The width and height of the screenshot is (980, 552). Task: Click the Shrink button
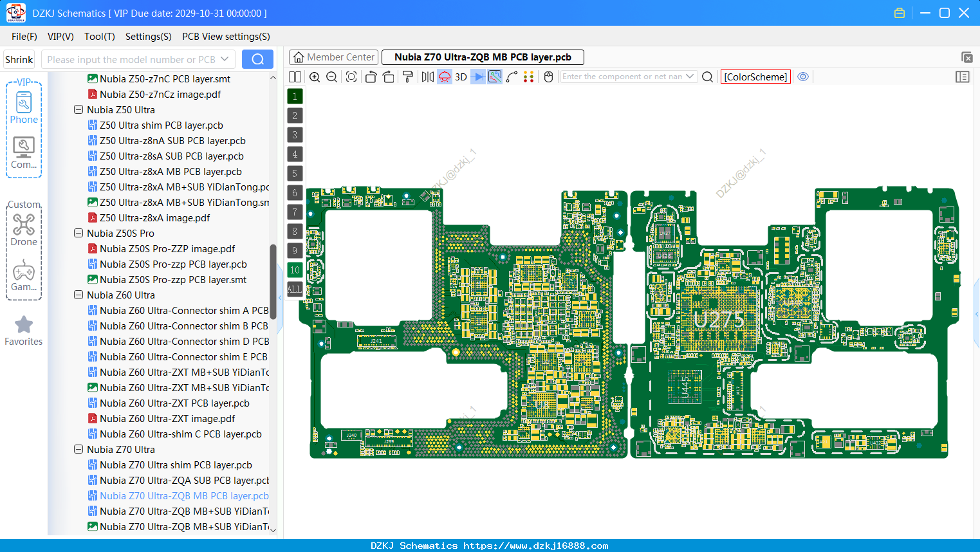coord(19,59)
